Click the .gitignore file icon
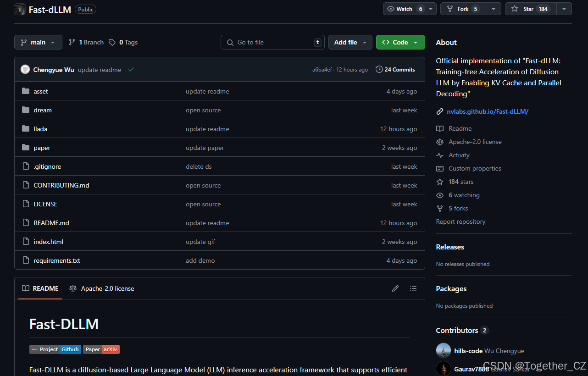This screenshot has width=588, height=376. click(26, 166)
